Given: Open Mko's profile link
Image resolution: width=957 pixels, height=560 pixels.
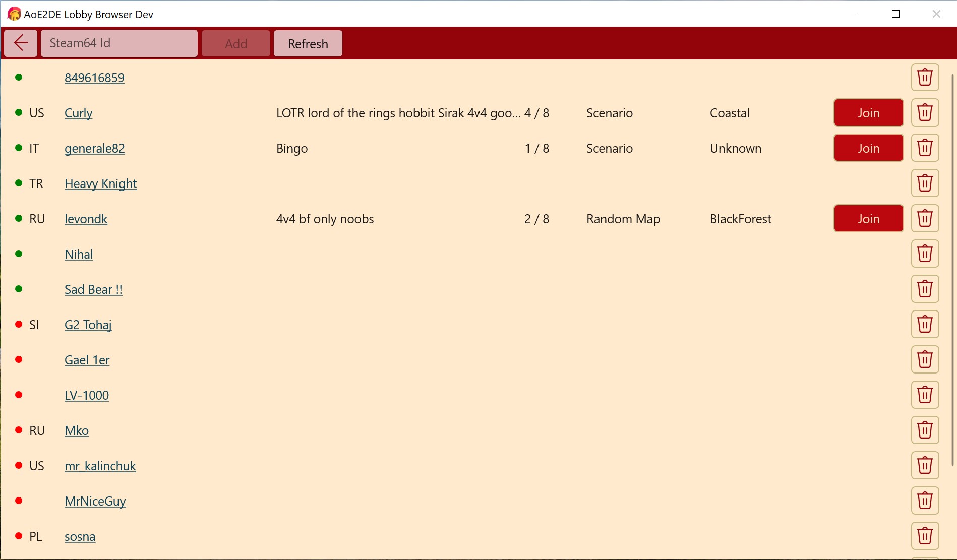Looking at the screenshot, I should tap(77, 430).
